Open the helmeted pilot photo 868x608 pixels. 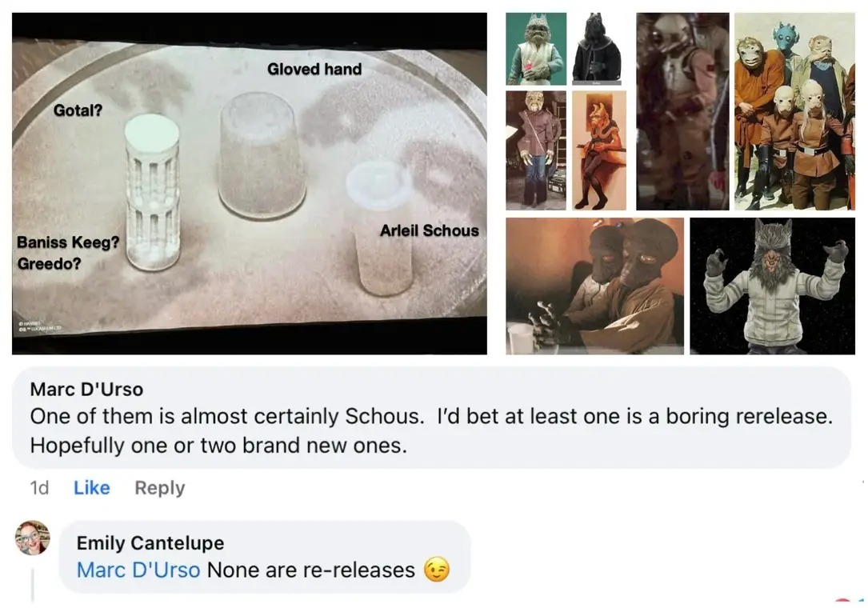coord(682,111)
